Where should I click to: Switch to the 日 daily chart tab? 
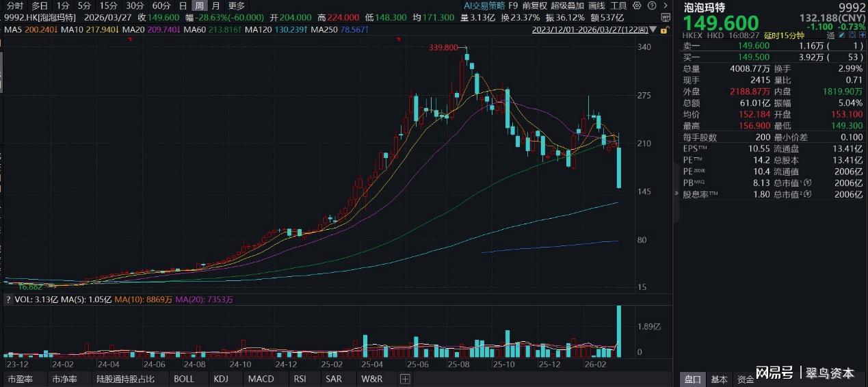(183, 5)
